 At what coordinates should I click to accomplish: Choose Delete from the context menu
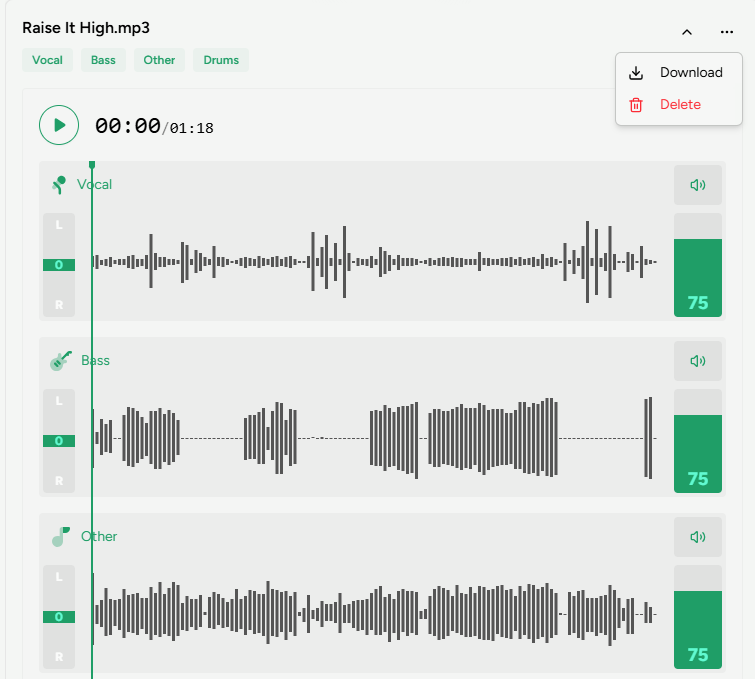tap(680, 105)
